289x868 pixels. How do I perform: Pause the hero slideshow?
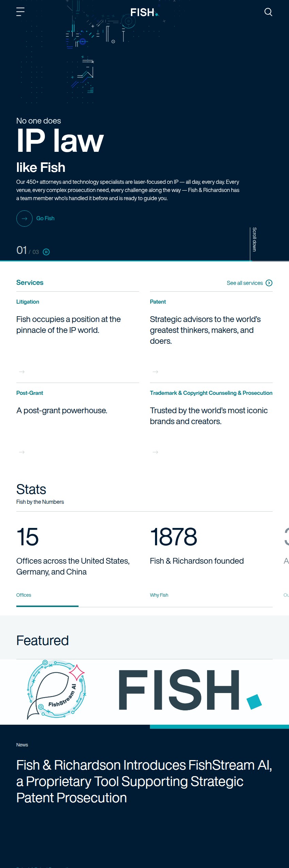[x=46, y=252]
